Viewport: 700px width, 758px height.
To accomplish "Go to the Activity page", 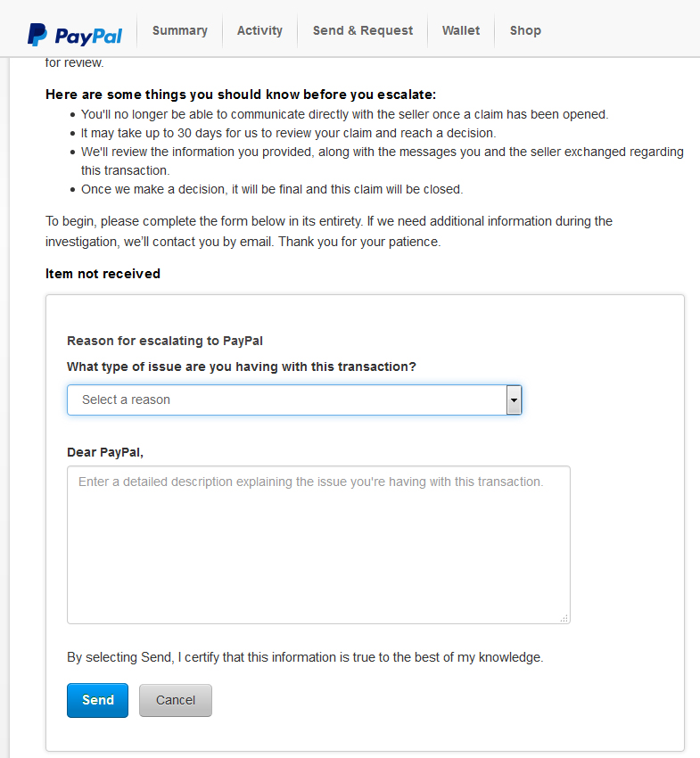I will tap(259, 30).
